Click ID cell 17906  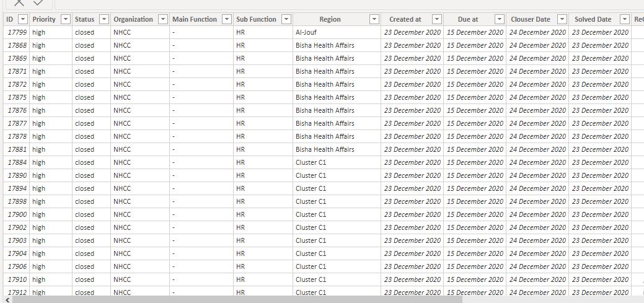pyautogui.click(x=17, y=266)
